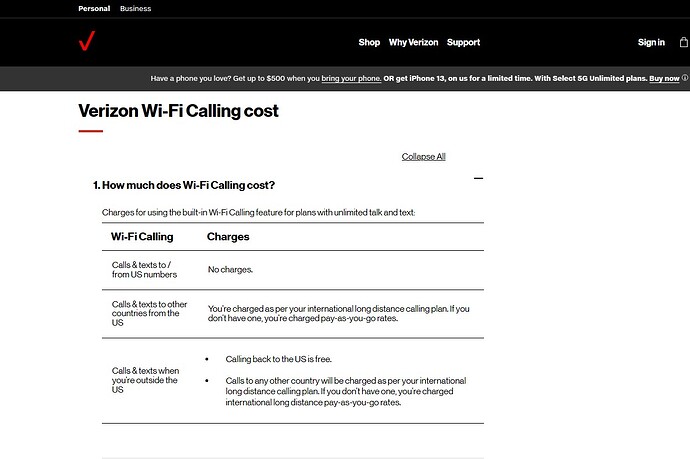690x459 pixels.
Task: Click the No charges cell
Action: click(230, 269)
